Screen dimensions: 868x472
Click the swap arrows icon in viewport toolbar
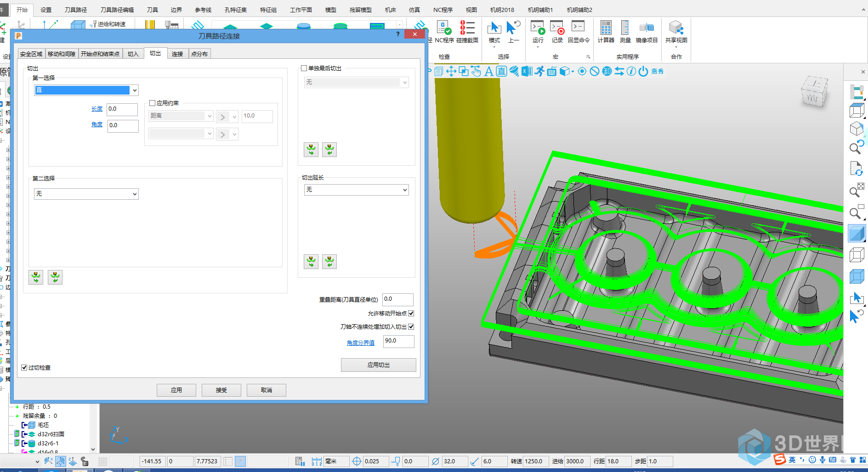(x=619, y=71)
